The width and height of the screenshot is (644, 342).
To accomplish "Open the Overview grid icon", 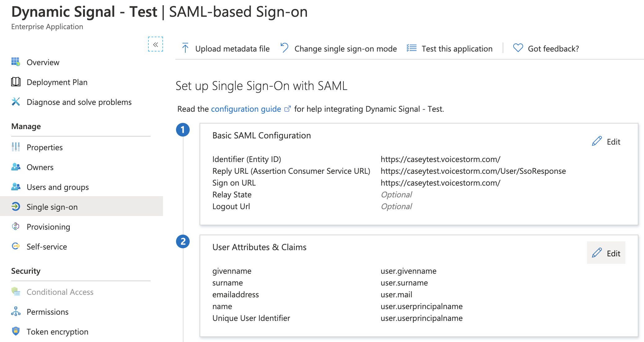I will (x=16, y=62).
